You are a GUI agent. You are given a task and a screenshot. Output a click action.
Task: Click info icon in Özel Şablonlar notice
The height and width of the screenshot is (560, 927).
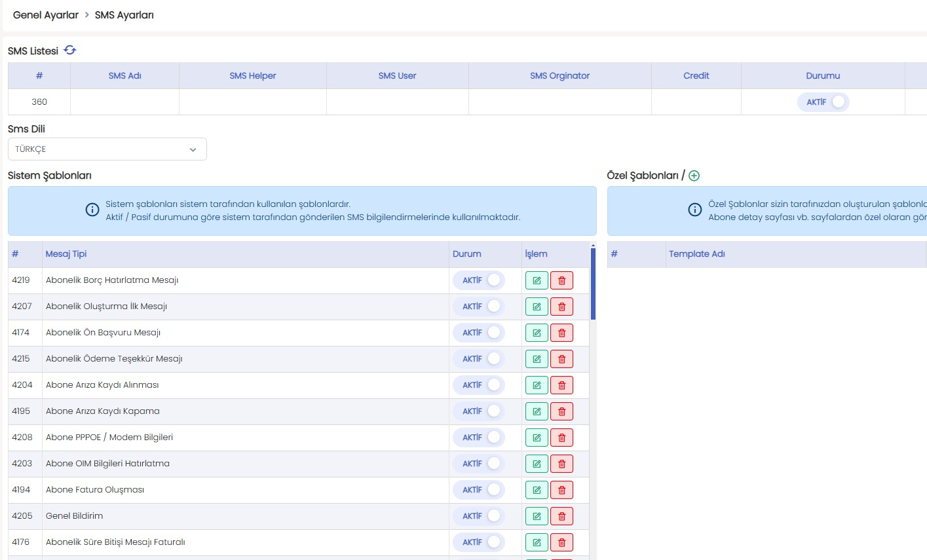tap(695, 210)
